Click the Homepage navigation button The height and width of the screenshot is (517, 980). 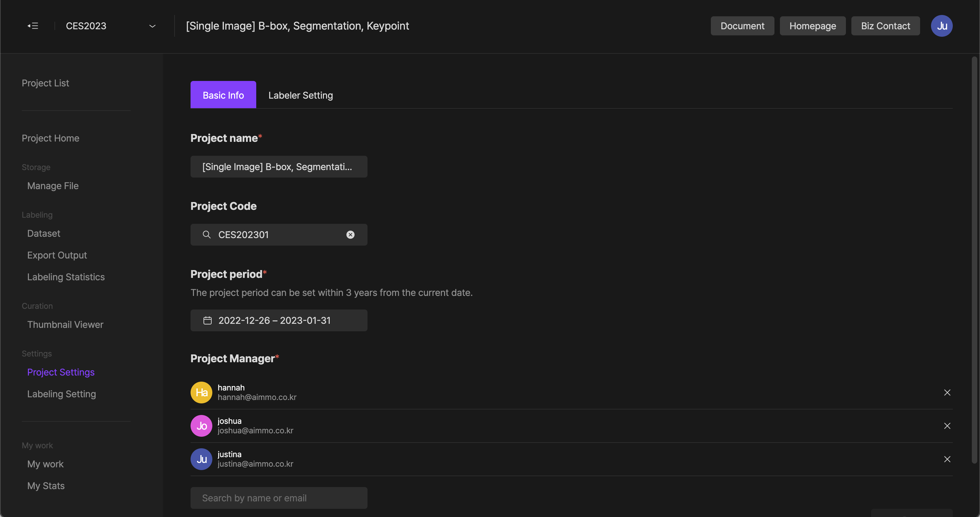813,26
